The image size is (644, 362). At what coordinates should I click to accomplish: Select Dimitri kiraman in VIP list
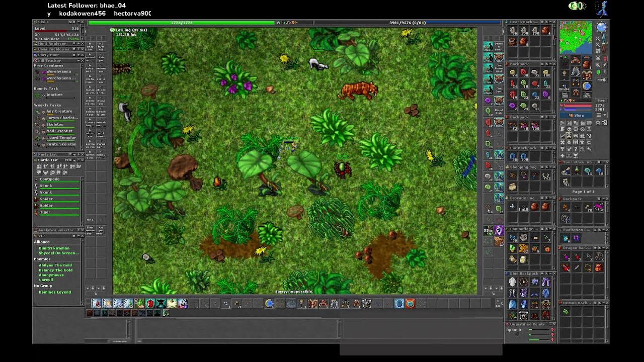coord(54,248)
